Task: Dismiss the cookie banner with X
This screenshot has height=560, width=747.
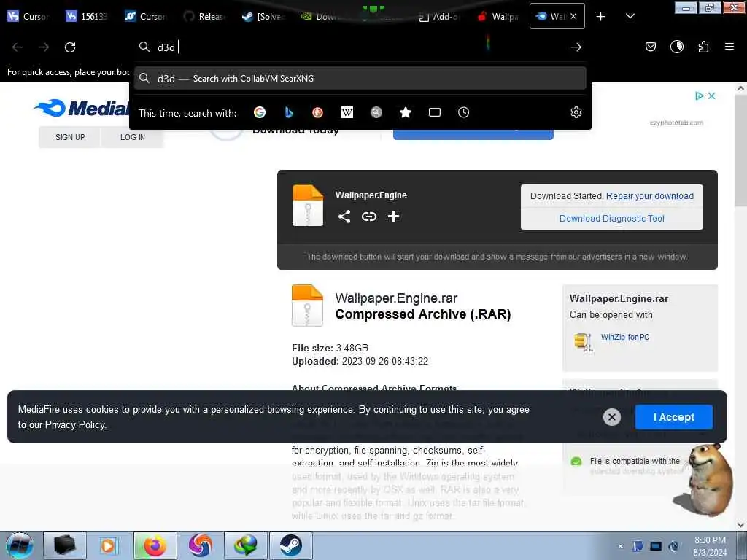Action: pos(612,417)
